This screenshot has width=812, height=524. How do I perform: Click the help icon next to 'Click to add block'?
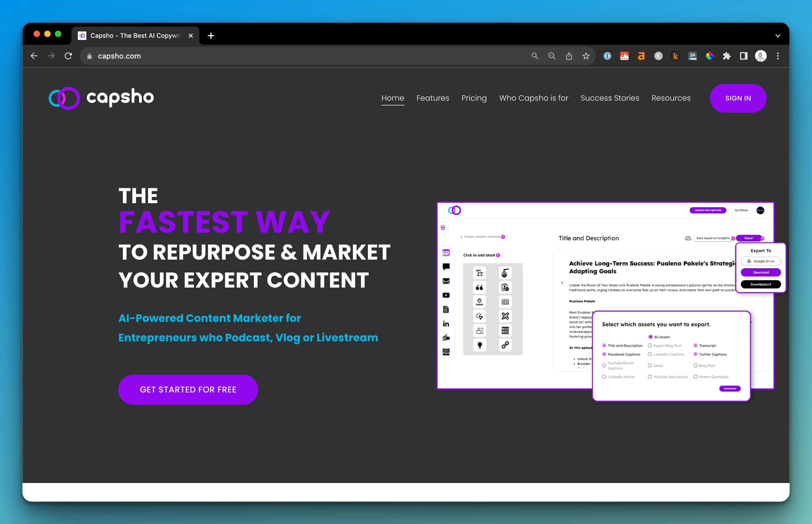pos(498,255)
